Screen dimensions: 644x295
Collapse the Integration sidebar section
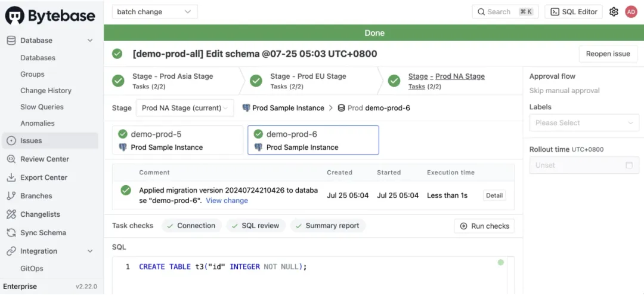[90, 251]
